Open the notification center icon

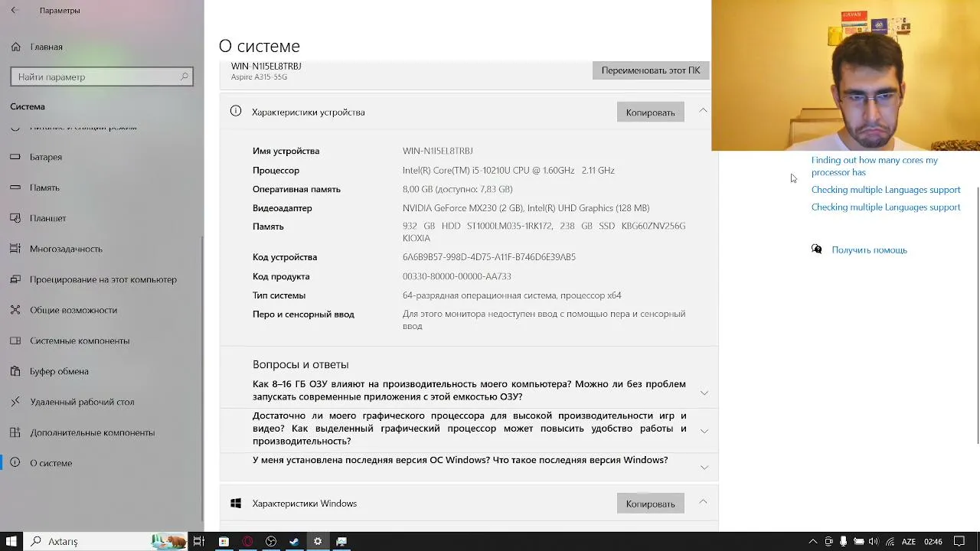(x=959, y=542)
